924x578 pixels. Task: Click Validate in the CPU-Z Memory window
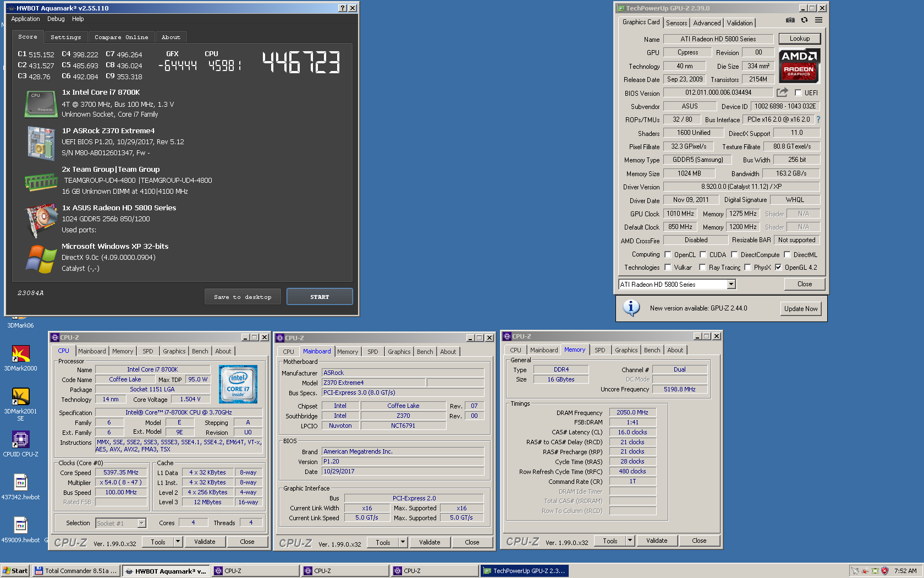tap(657, 541)
